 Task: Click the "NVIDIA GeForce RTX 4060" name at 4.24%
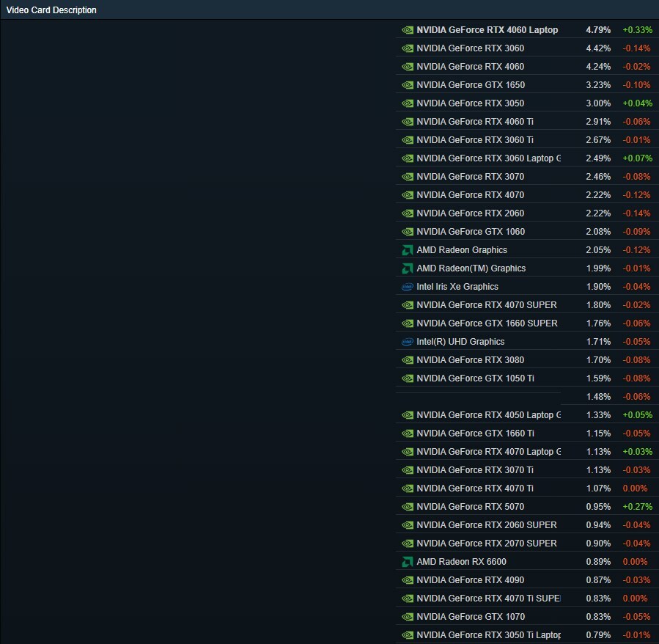(471, 67)
